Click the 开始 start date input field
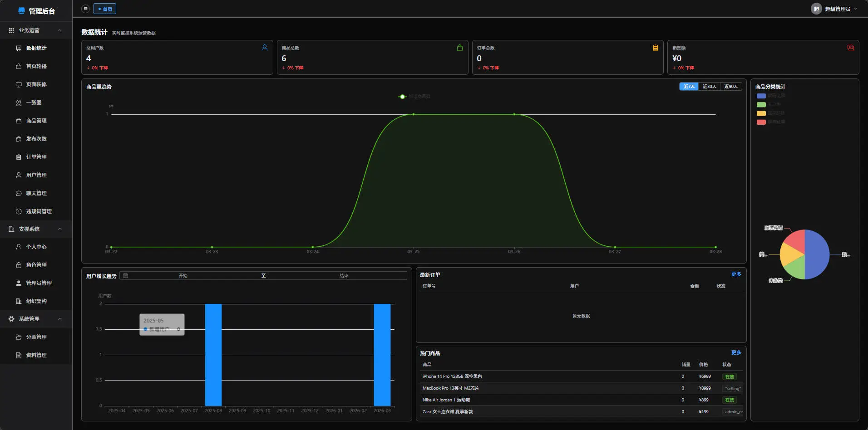The height and width of the screenshot is (430, 868). tap(183, 276)
